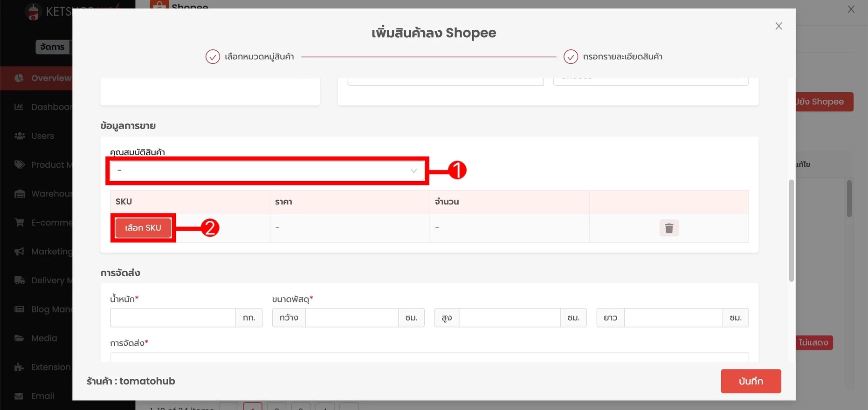Close the Add to Shopee dialog

click(x=778, y=26)
